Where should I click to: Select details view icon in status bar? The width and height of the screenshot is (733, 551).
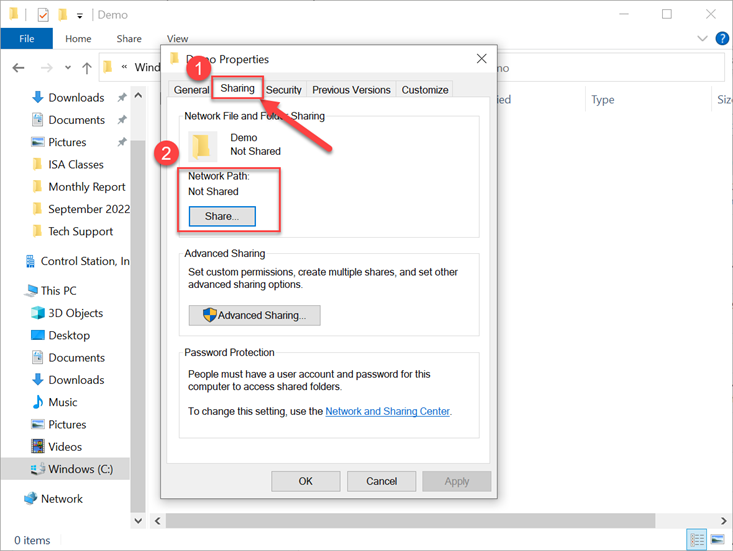pos(698,540)
